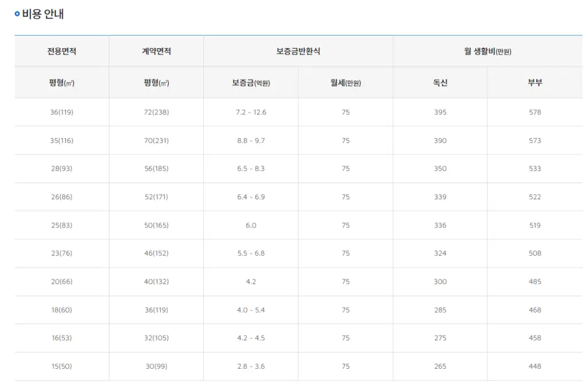The width and height of the screenshot is (588, 390).
Task: Click the 보증금(억원) sub-header
Action: (251, 83)
